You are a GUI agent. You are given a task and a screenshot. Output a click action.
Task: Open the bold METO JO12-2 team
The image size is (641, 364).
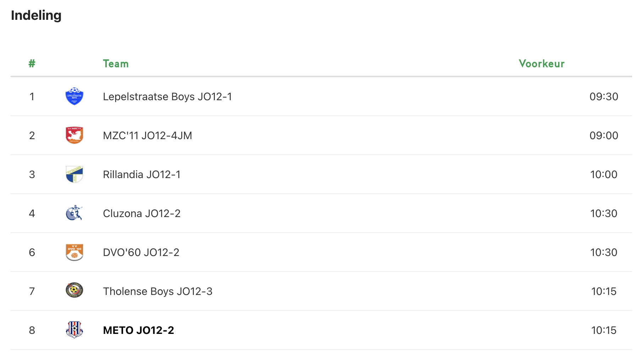(x=139, y=330)
